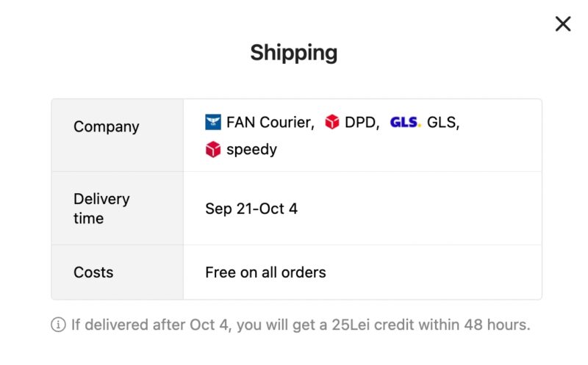Screen dimensions: 588x365
Task: Click the Sep 21 start date
Action: coord(229,209)
